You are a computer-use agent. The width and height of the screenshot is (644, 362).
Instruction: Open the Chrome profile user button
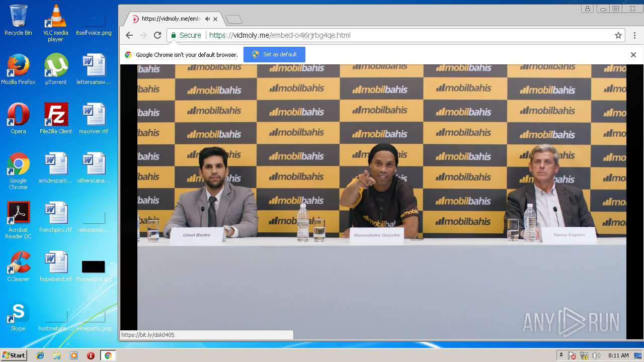click(x=587, y=9)
